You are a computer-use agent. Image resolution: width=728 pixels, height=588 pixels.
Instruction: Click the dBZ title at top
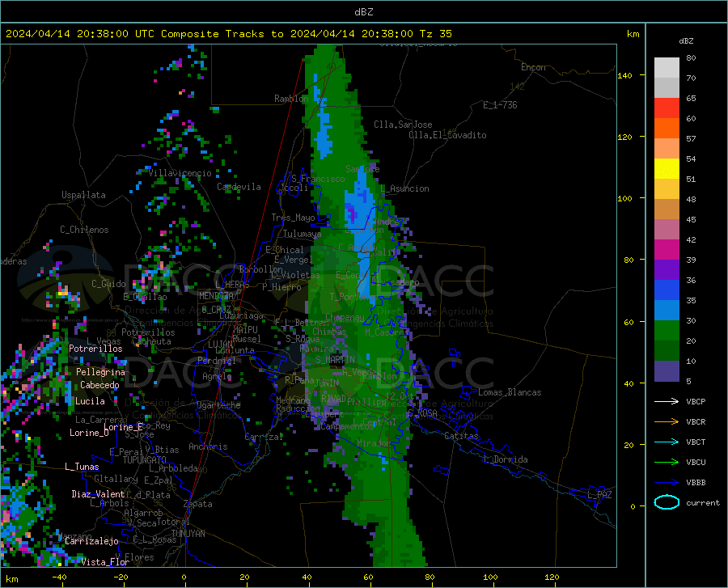tap(363, 12)
